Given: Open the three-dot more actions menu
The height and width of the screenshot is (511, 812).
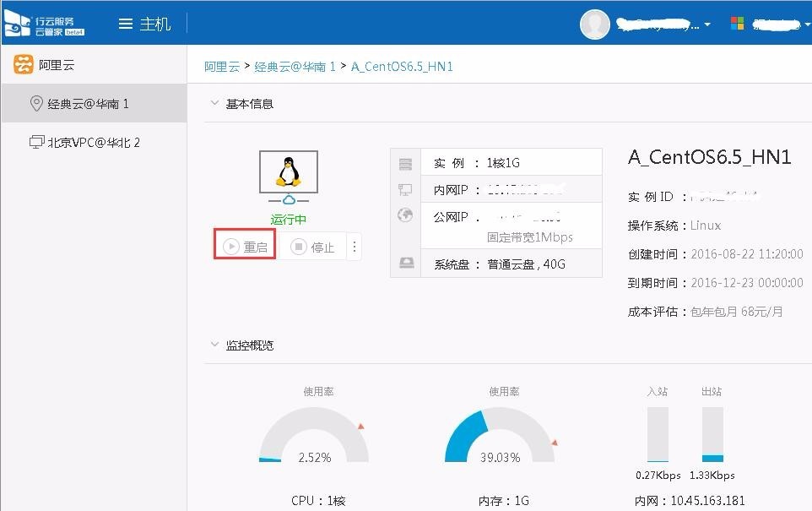Looking at the screenshot, I should 355,247.
